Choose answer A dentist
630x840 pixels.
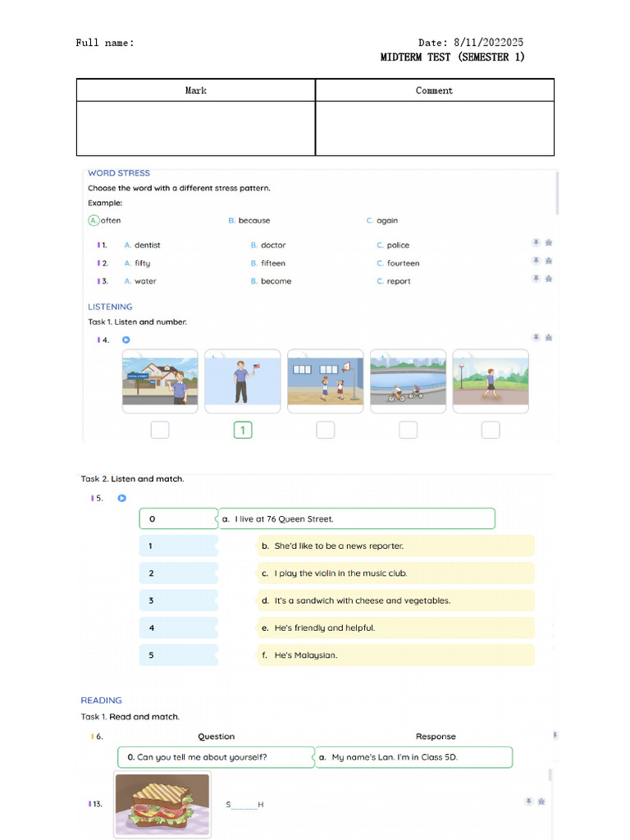[142, 245]
